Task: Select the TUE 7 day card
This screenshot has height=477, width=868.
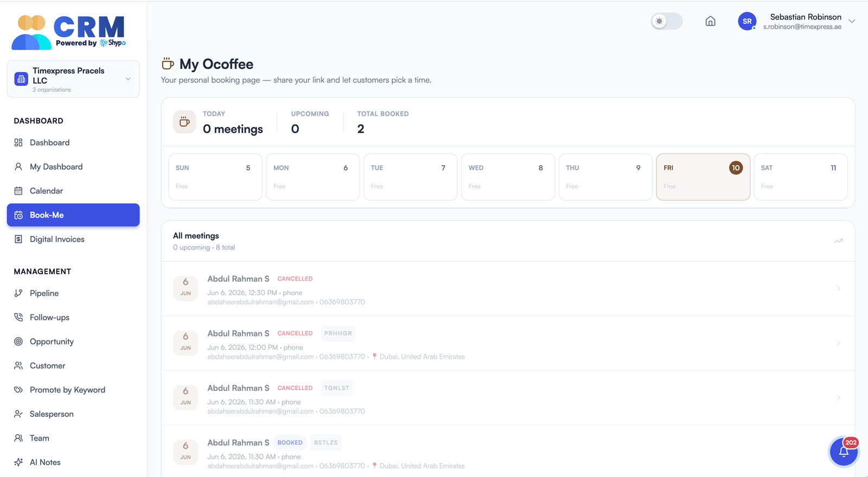Action: [410, 177]
